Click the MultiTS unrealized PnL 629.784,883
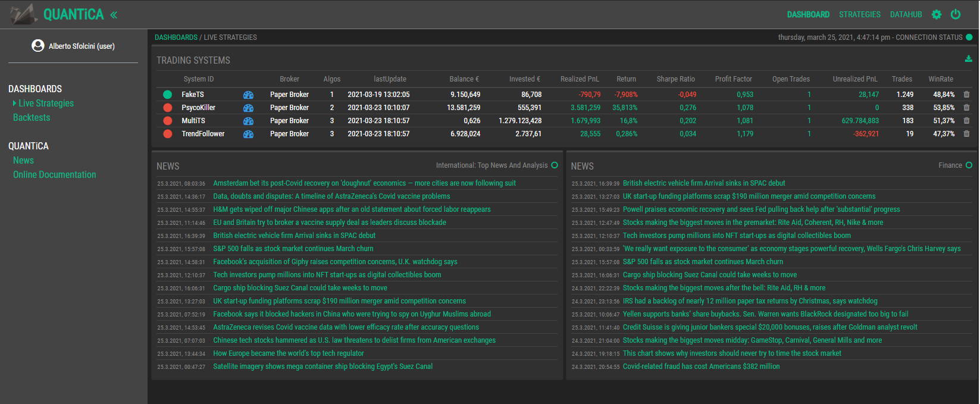Image resolution: width=980 pixels, height=404 pixels. click(860, 121)
